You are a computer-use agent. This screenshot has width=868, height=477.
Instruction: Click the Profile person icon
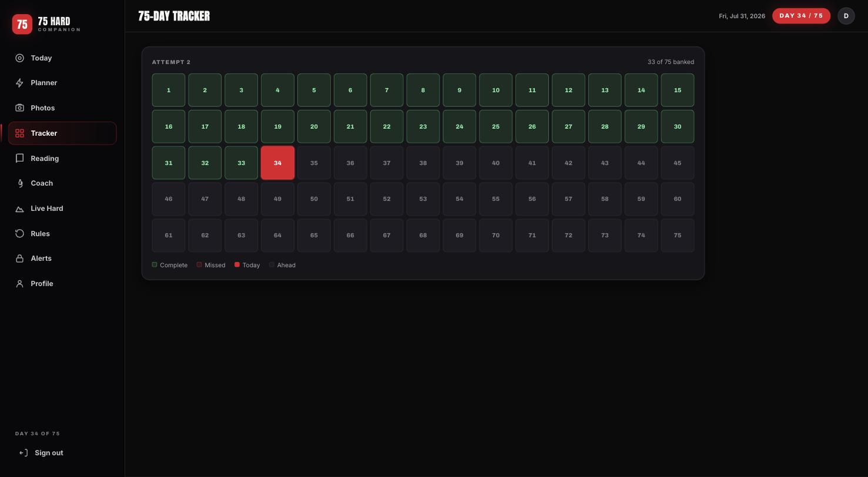point(19,284)
